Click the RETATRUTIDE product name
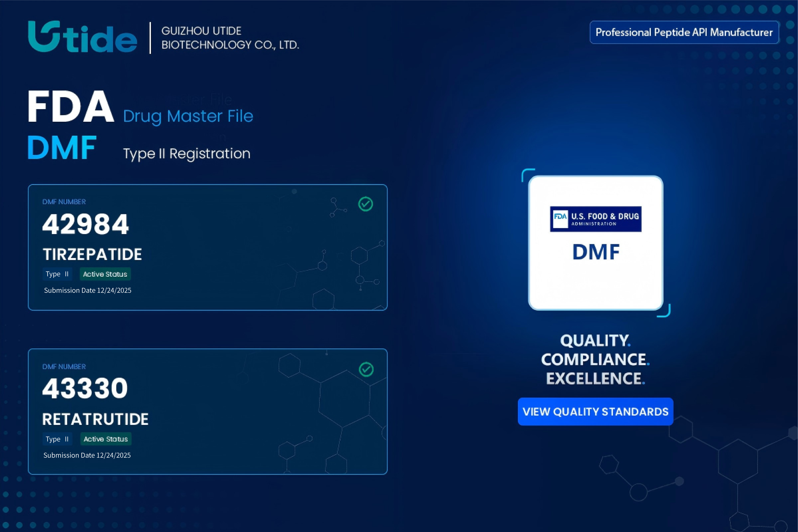 click(x=95, y=419)
